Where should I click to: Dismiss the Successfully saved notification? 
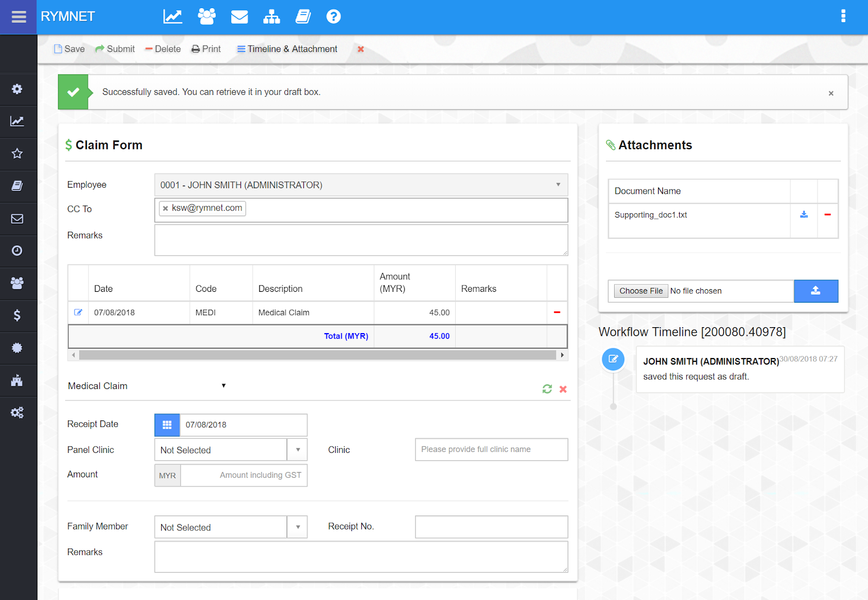(x=831, y=93)
